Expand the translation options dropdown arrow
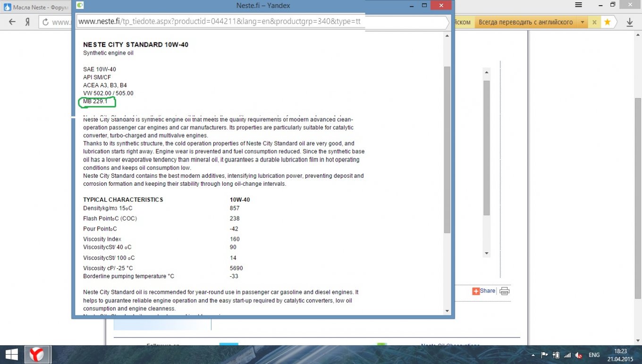Image resolution: width=642 pixels, height=364 pixels. [x=583, y=22]
